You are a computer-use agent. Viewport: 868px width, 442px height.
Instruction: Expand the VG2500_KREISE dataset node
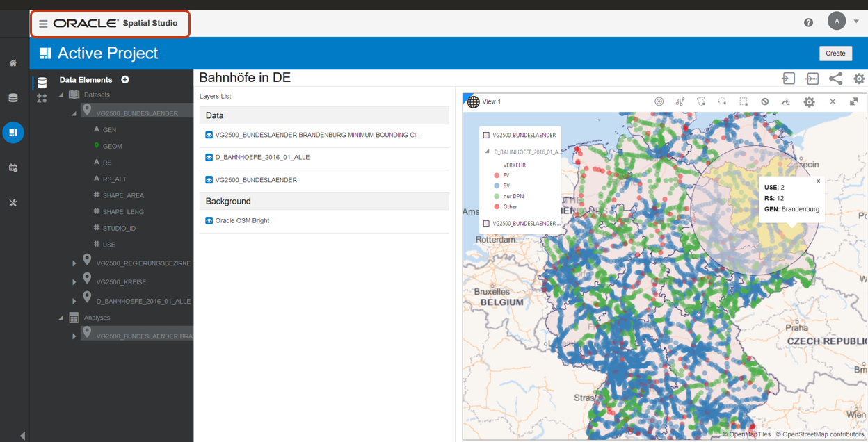74,281
